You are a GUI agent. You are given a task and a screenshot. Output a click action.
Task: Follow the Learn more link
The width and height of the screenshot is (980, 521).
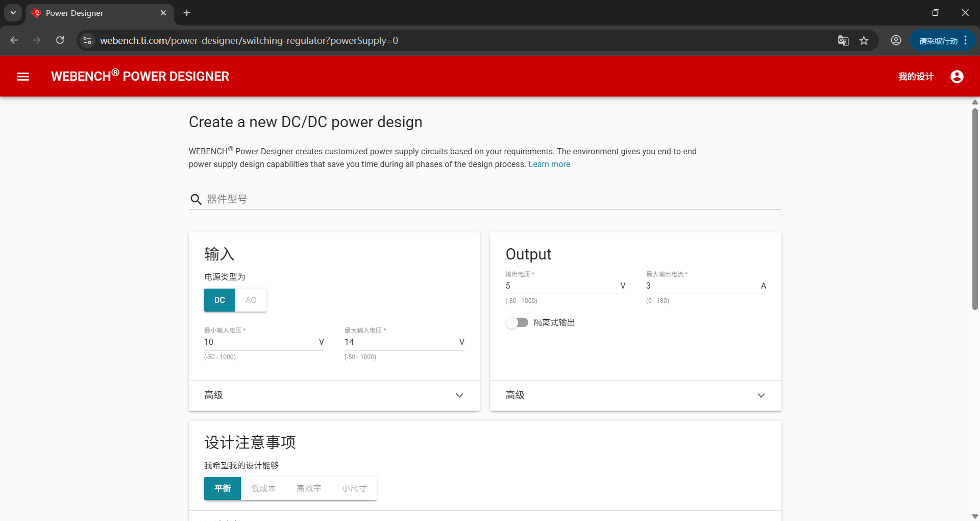549,164
